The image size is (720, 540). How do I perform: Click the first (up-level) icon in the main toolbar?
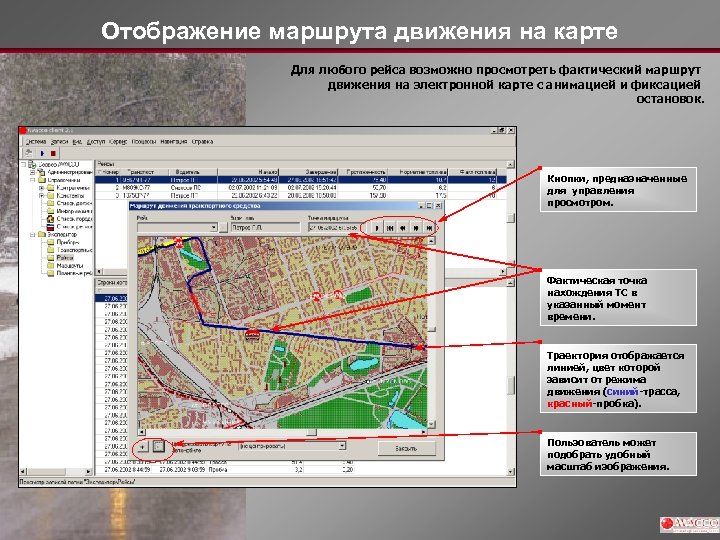point(28,153)
